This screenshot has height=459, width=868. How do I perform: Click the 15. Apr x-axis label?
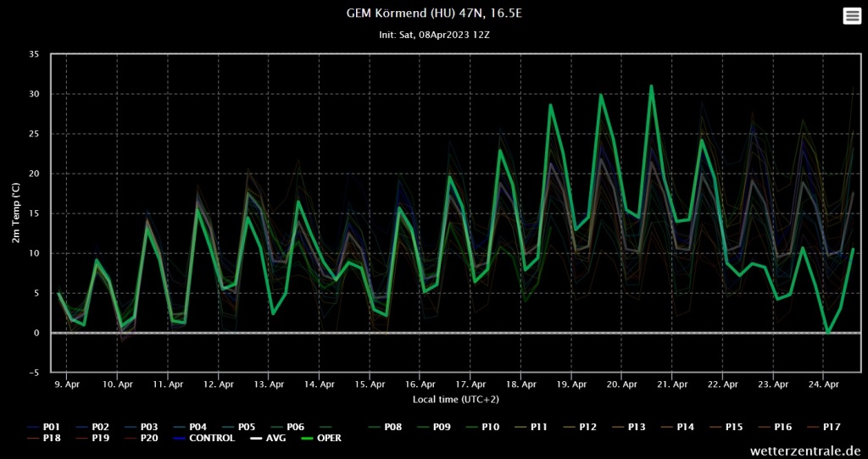370,384
